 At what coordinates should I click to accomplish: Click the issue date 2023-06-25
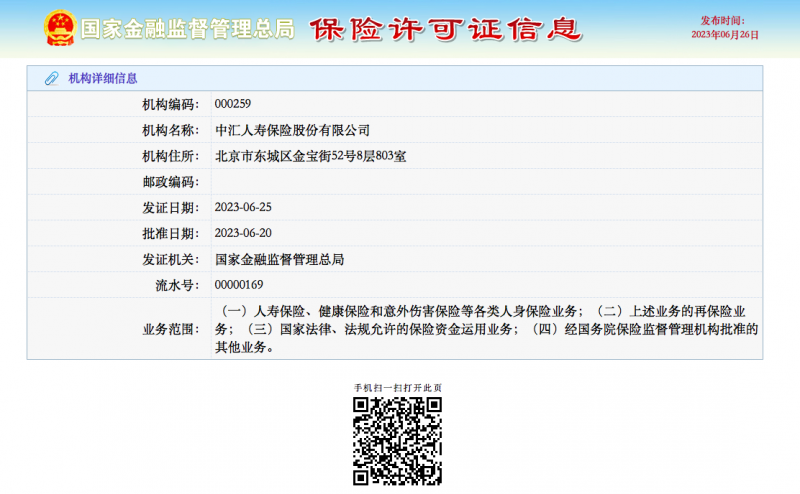[x=243, y=207]
